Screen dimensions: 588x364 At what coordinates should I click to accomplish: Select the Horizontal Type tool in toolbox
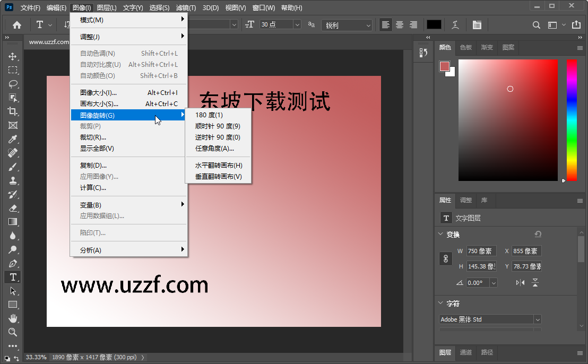(13, 277)
